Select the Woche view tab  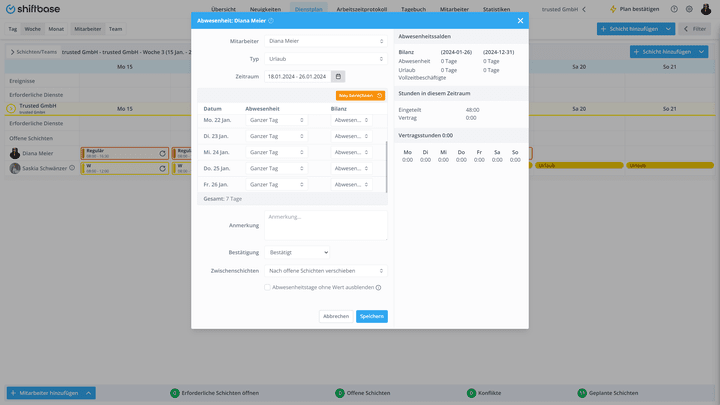(33, 29)
